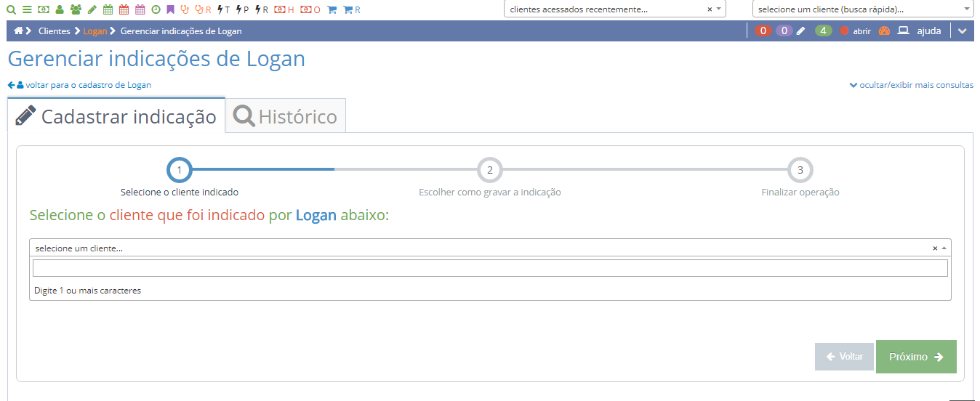
Task: Click the client search text field
Action: pos(490,268)
